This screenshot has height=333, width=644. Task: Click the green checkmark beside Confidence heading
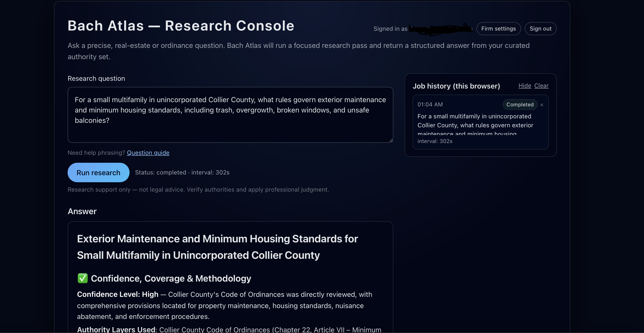(x=83, y=278)
